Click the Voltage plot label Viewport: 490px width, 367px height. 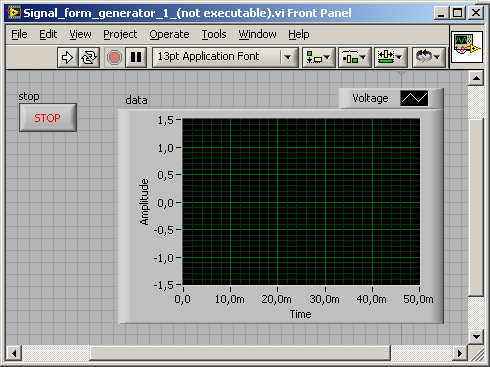[370, 98]
